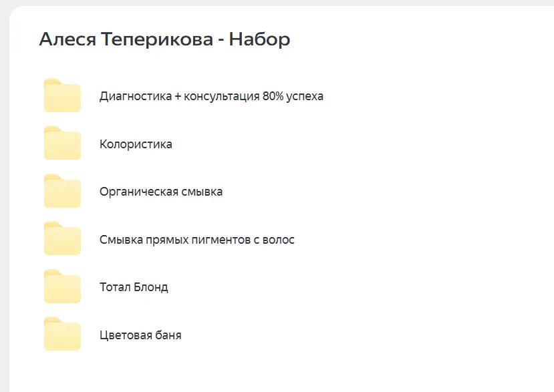This screenshot has width=554, height=392.
Task: Click the label 'Диагностика + консультация 80% успеха'
Action: (x=211, y=96)
